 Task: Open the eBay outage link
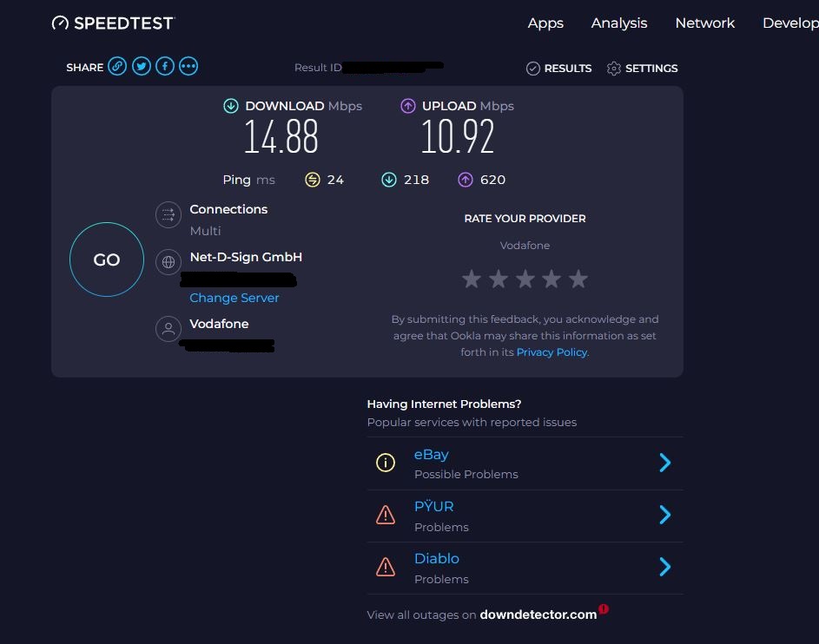pos(432,455)
